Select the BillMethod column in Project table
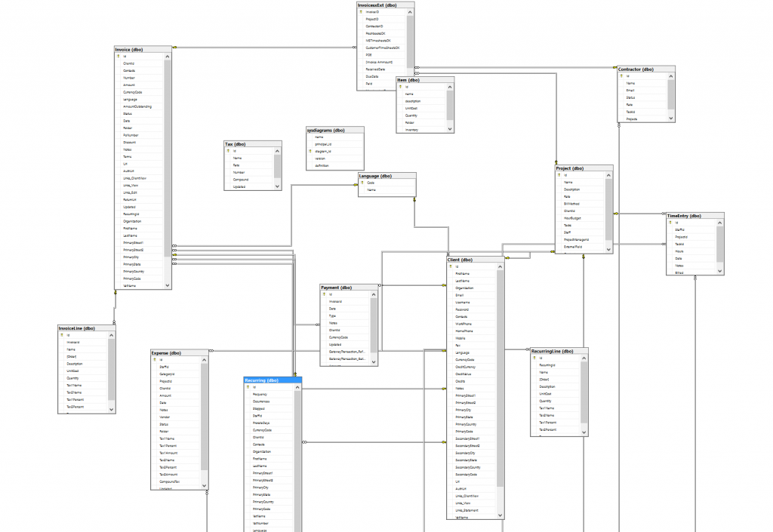 point(571,204)
